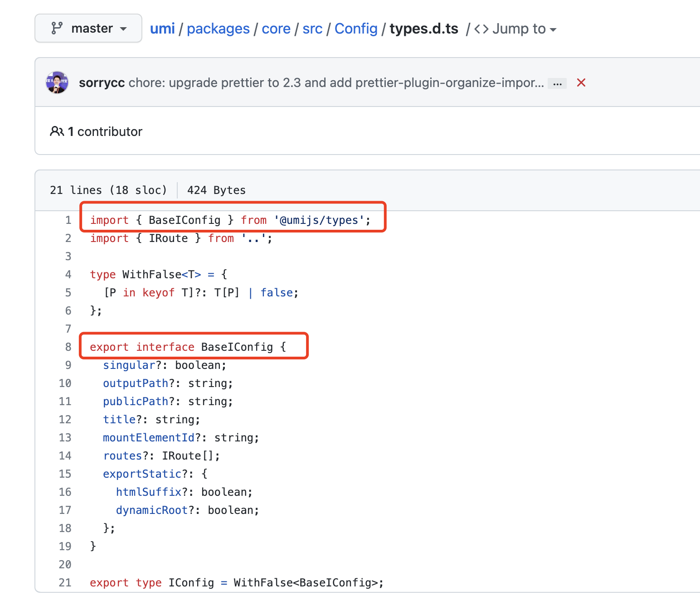Open the umi repository root link

click(x=162, y=28)
